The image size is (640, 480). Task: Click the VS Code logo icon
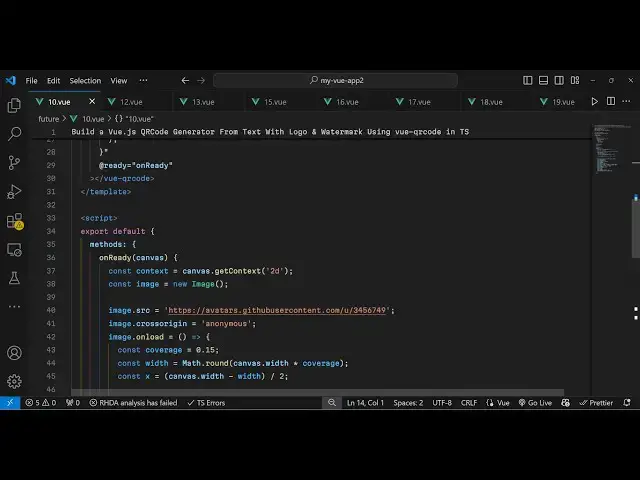11,80
